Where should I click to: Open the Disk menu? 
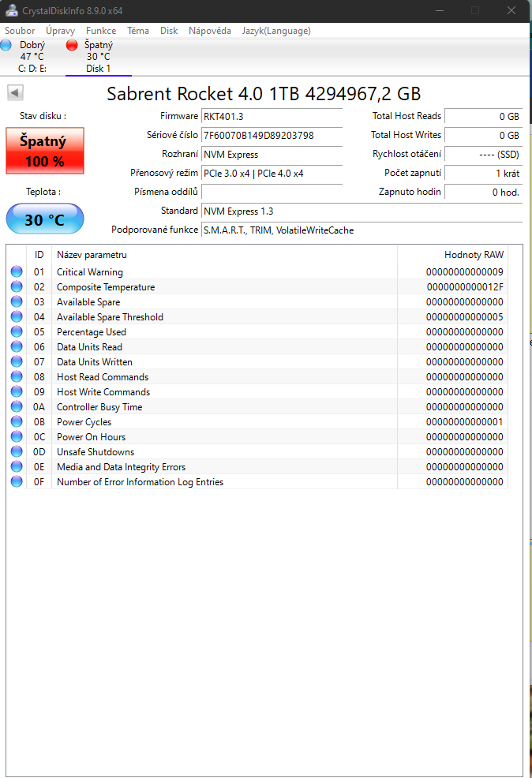point(169,31)
